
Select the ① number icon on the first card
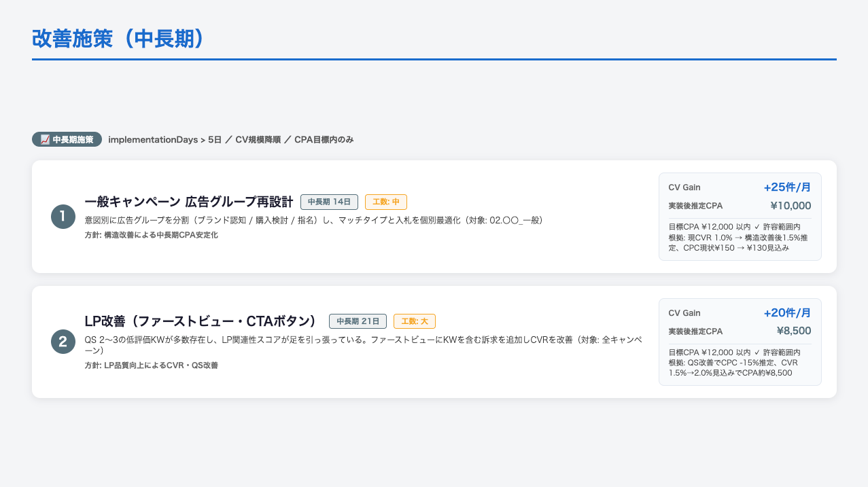point(63,216)
